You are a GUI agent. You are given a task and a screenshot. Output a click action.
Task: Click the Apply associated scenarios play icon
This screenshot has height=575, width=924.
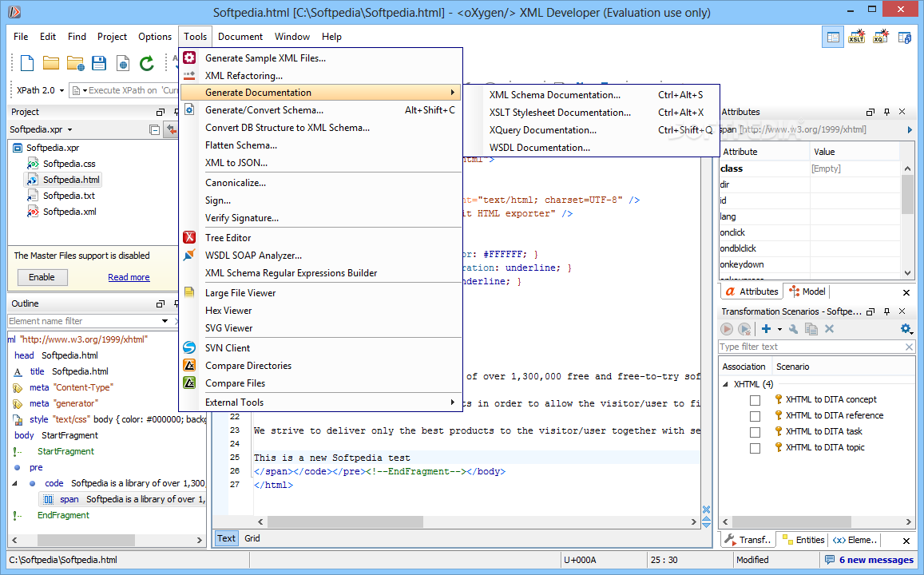pyautogui.click(x=727, y=329)
